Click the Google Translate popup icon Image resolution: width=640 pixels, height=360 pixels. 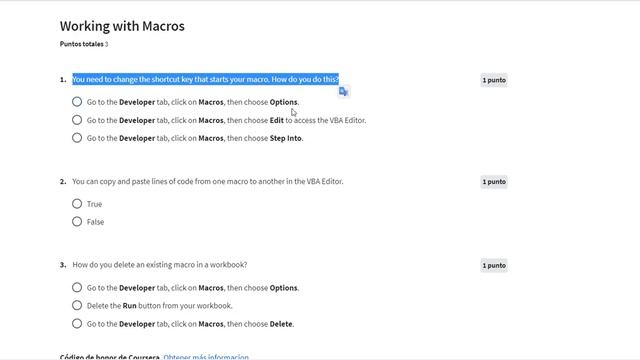click(343, 92)
